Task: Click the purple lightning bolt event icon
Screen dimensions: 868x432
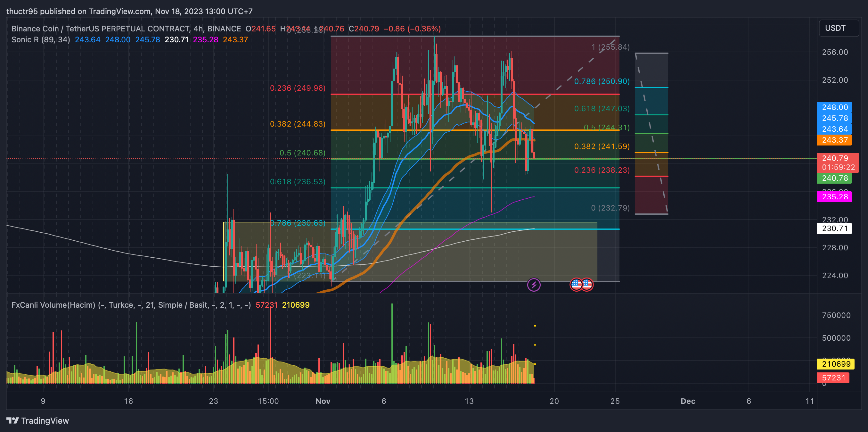Action: 534,285
